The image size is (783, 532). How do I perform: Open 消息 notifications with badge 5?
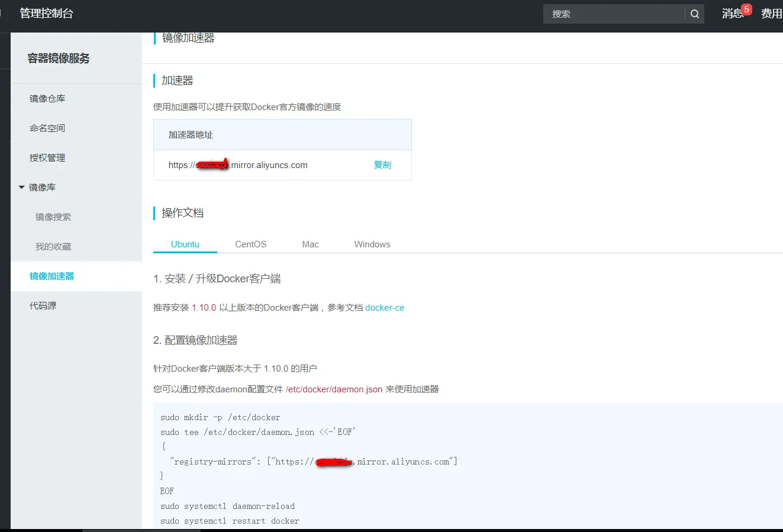tap(733, 14)
